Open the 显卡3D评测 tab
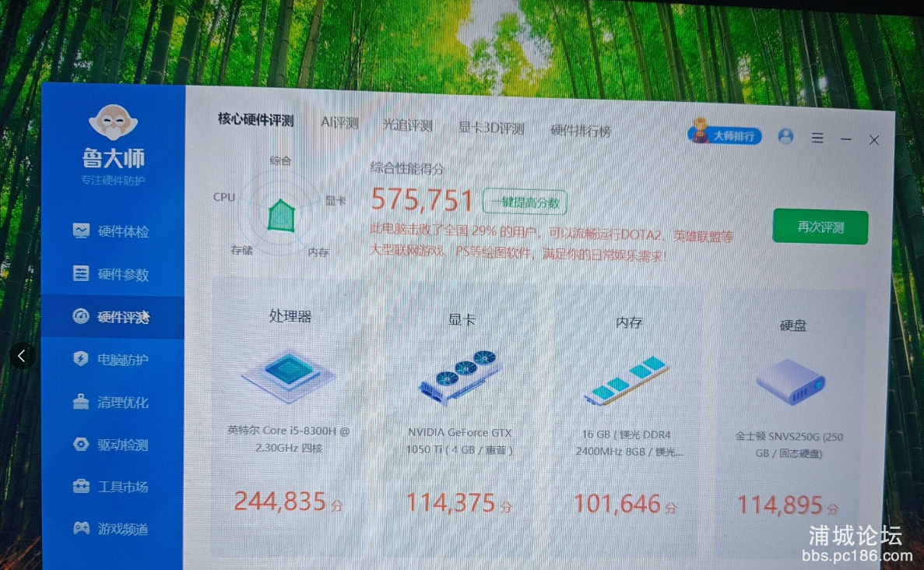The image size is (924, 570). [490, 128]
